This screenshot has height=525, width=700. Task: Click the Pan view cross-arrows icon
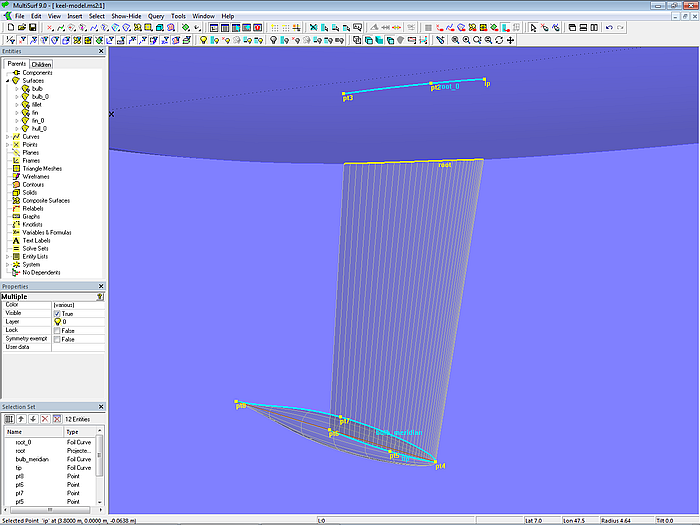pos(511,40)
